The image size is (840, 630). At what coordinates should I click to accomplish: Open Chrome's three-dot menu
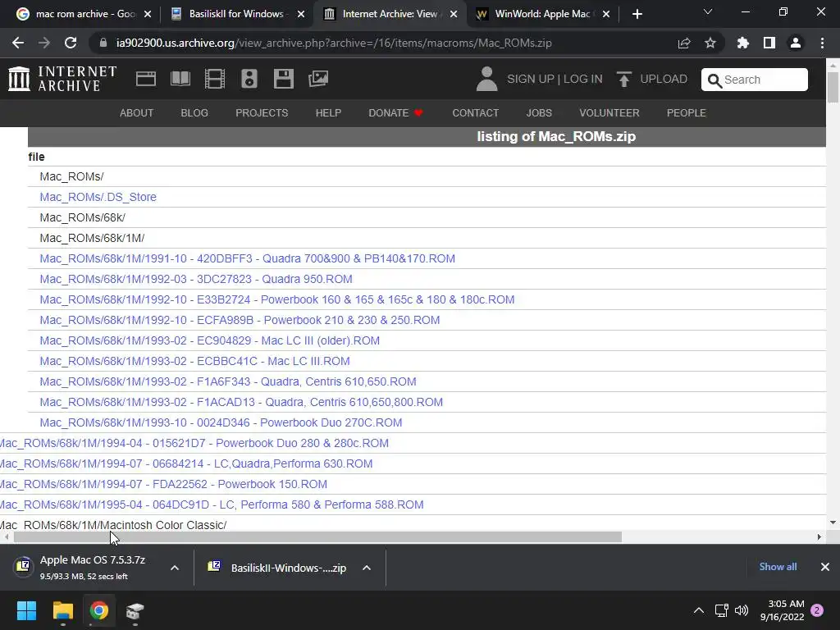822,43
